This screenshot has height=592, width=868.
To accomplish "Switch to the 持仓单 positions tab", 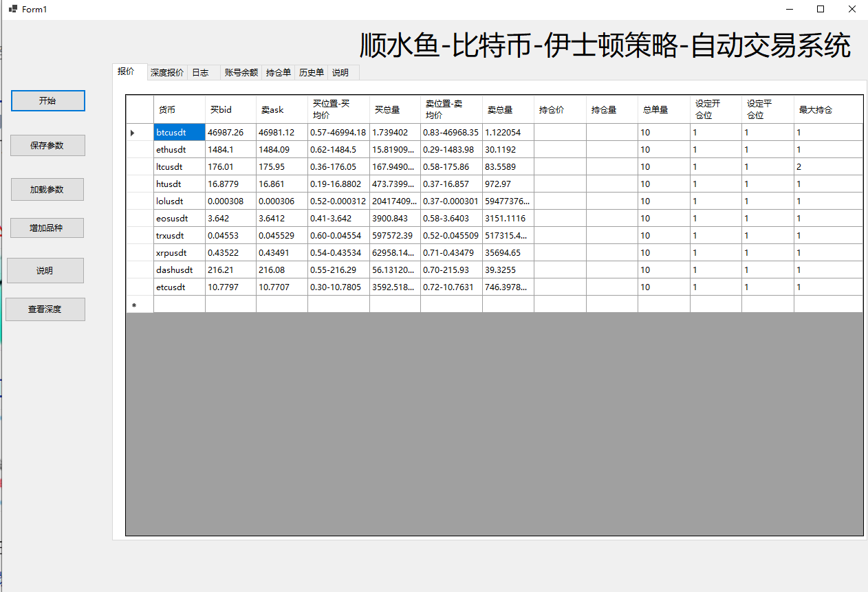I will 278,72.
